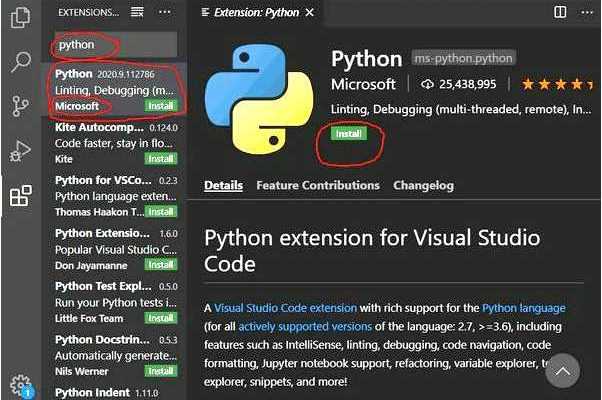Open Extensions panel more actions menu
Image resolution: width=602 pixels, height=400 pixels.
[165, 12]
